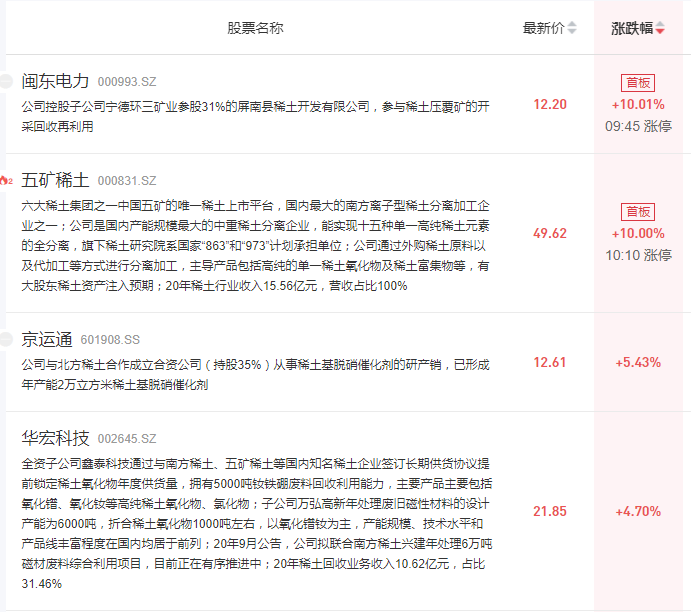Click the 10:10 涨停 time label
Viewport: 691px width, 612px height.
tap(638, 255)
